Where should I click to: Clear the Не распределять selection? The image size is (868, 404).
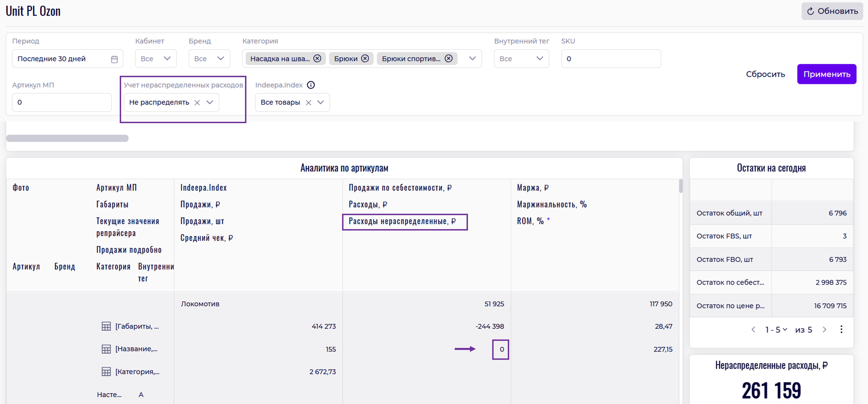(197, 102)
